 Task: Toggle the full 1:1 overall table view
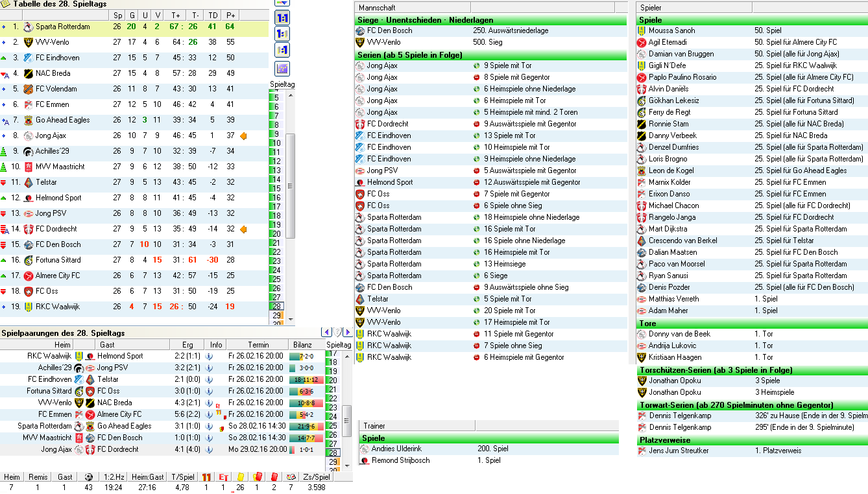click(282, 18)
